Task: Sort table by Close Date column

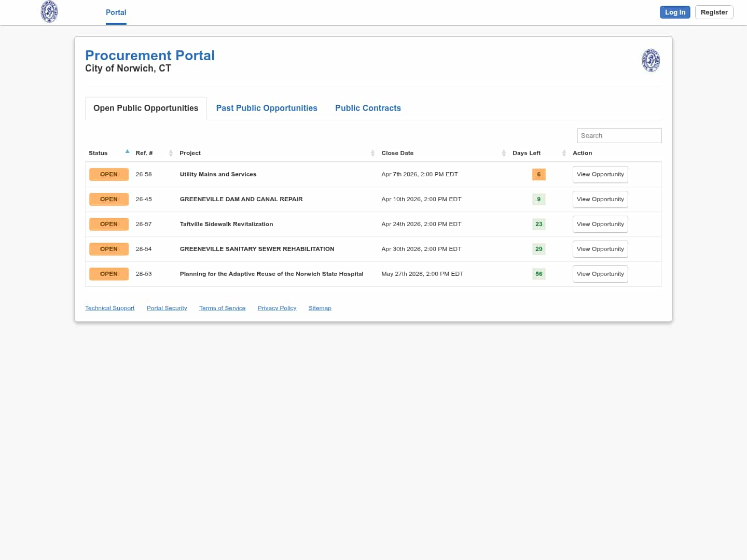Action: pyautogui.click(x=397, y=153)
